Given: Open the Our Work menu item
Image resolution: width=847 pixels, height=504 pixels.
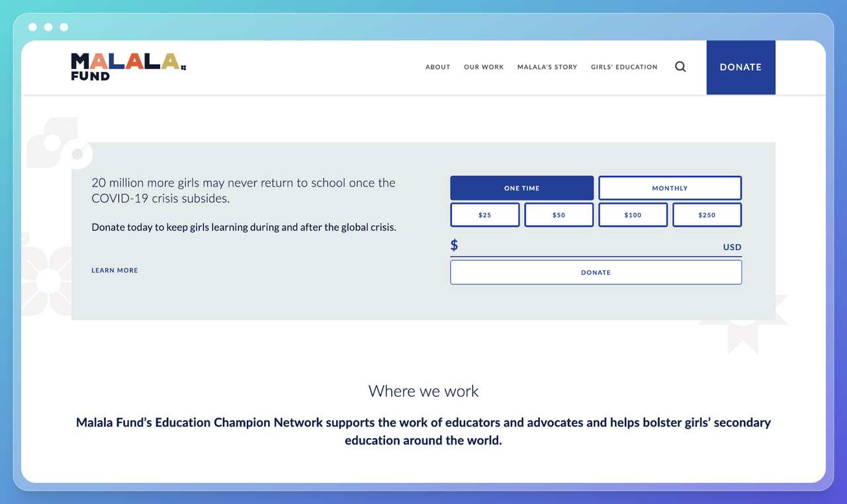Looking at the screenshot, I should pyautogui.click(x=484, y=67).
